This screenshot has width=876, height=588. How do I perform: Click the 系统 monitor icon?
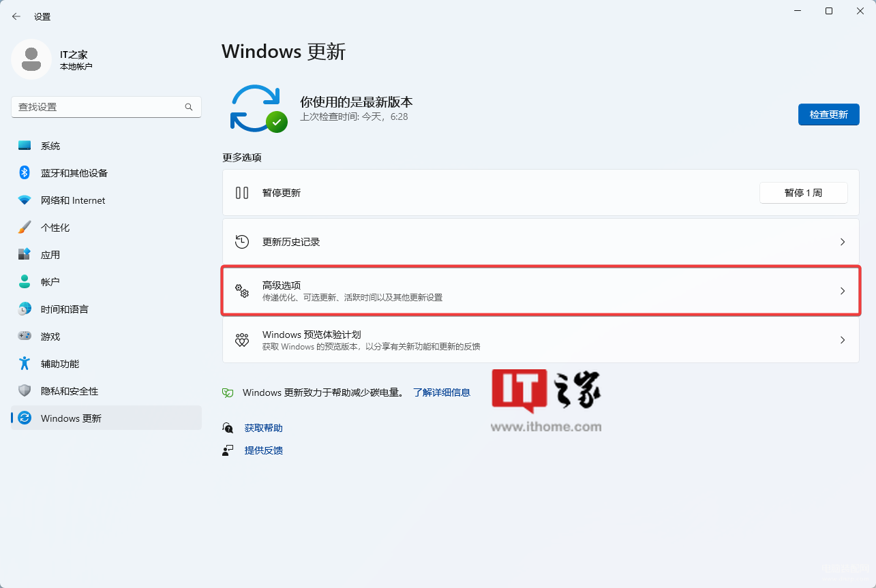coord(25,146)
